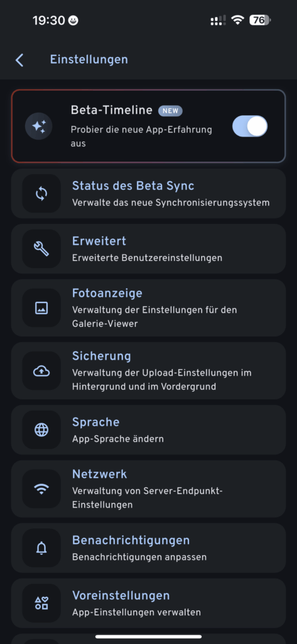Open Netzwerk server endpoint settings
297x644 pixels.
(148, 489)
